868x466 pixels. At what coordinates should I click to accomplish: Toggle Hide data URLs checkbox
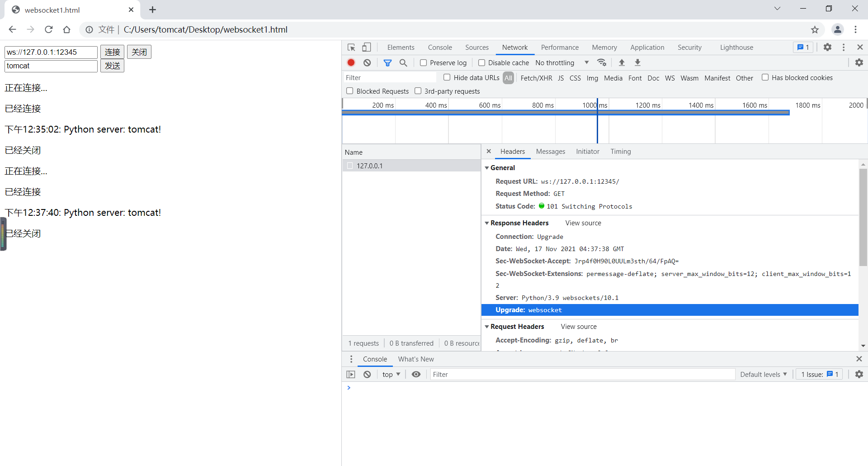pyautogui.click(x=447, y=77)
